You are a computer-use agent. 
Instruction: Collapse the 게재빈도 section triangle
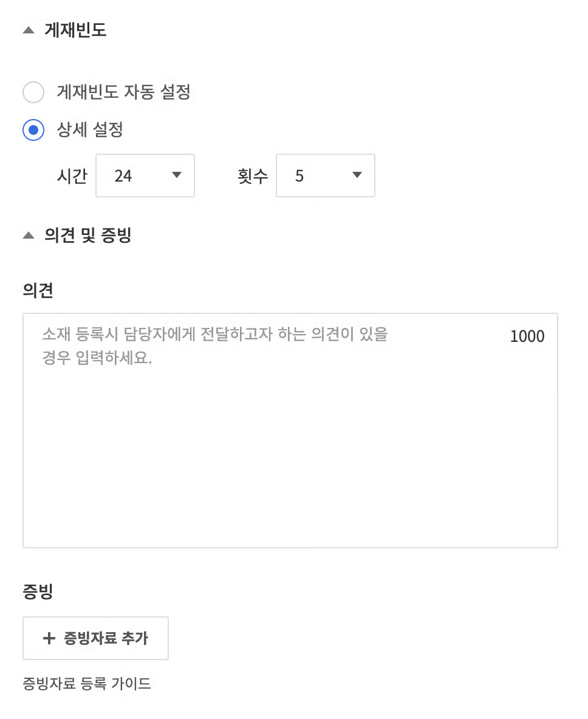29,30
